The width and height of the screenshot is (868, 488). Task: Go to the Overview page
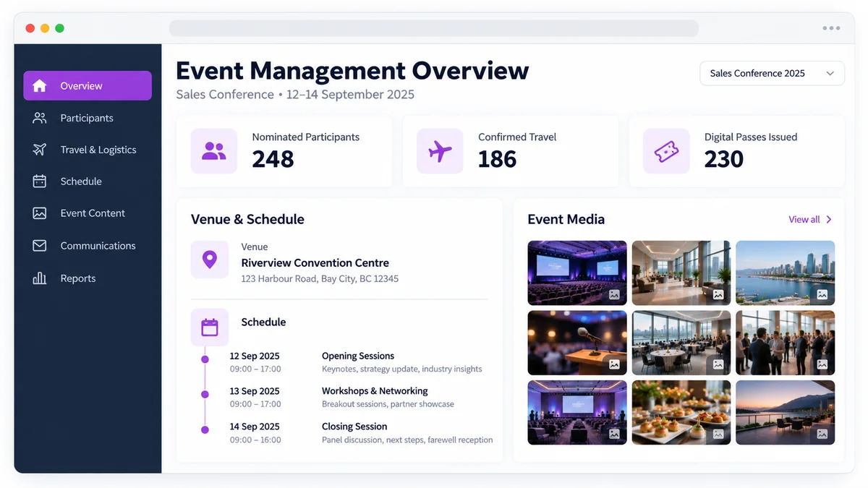(x=88, y=85)
